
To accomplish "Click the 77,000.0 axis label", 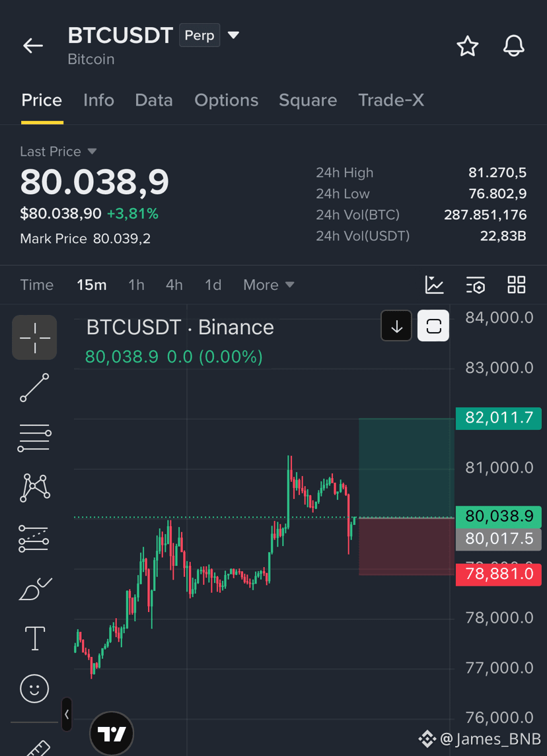I will (x=499, y=668).
